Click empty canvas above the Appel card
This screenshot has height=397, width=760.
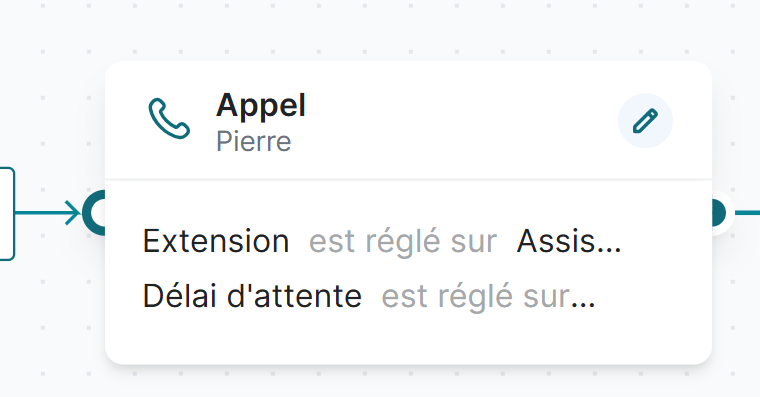tap(408, 29)
